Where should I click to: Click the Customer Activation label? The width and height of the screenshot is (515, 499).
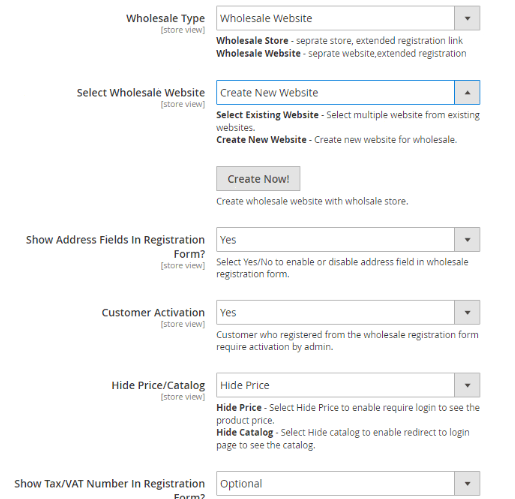coord(153,312)
